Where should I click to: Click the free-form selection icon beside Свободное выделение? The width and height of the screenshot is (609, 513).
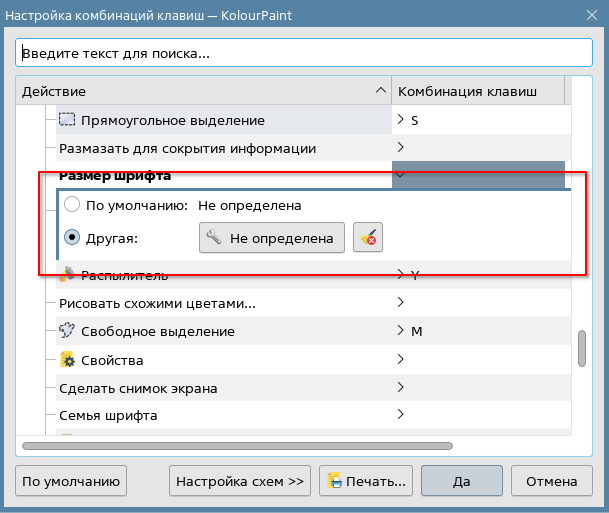68,331
